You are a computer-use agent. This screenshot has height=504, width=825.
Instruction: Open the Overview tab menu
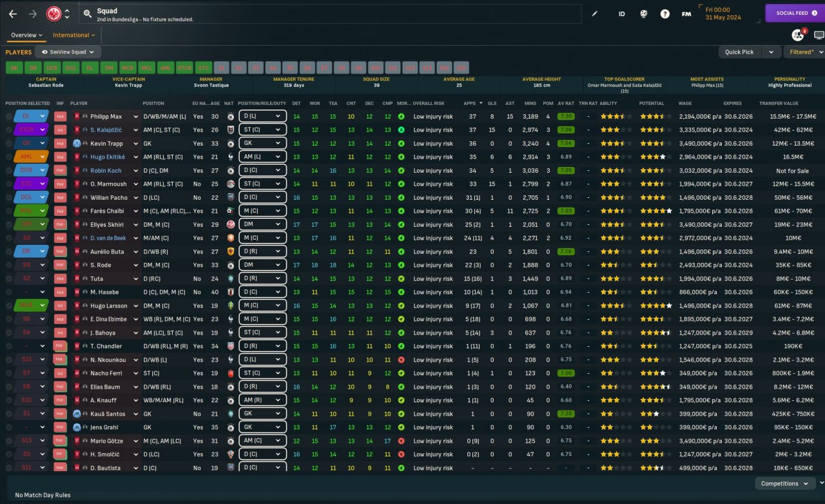26,35
